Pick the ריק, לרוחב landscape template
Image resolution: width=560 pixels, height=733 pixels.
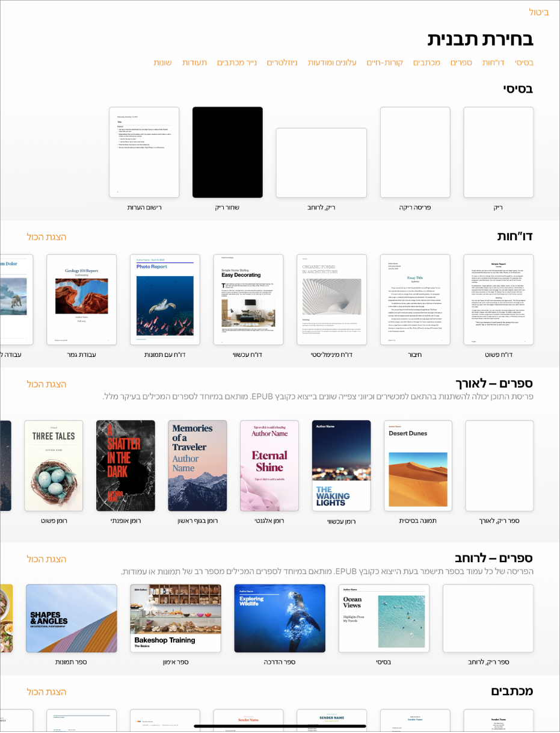point(321,162)
